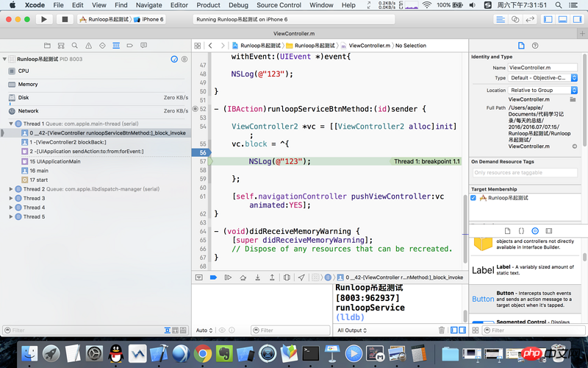Click the Stop button in Xcode toolbar
The height and width of the screenshot is (368, 588).
click(65, 19)
